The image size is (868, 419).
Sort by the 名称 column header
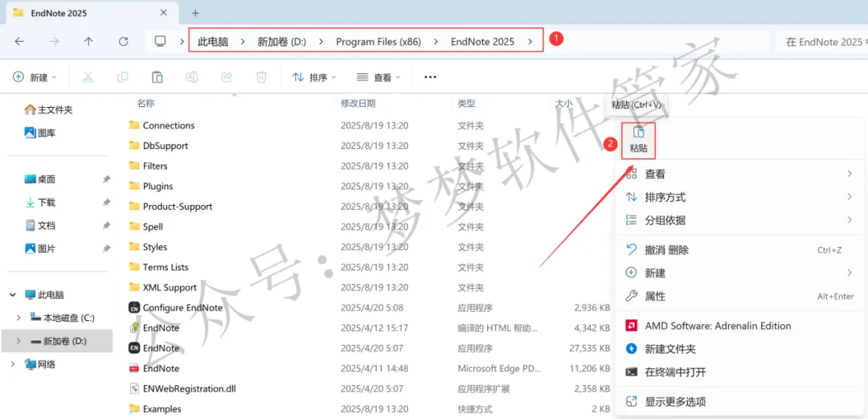point(145,103)
